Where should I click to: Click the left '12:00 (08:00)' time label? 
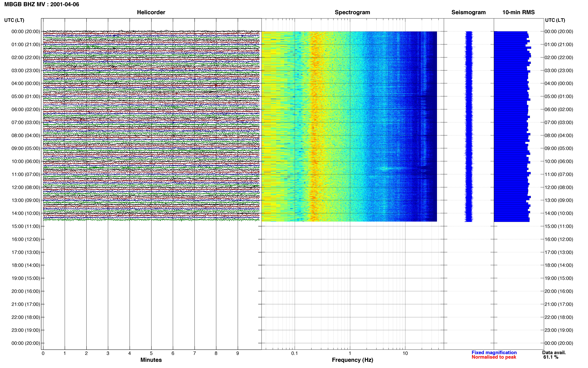(26, 187)
